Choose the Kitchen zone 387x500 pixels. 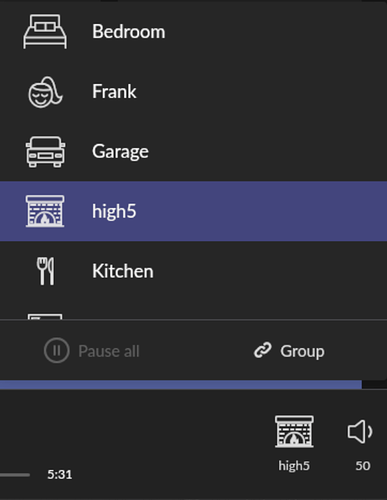pyautogui.click(x=193, y=271)
